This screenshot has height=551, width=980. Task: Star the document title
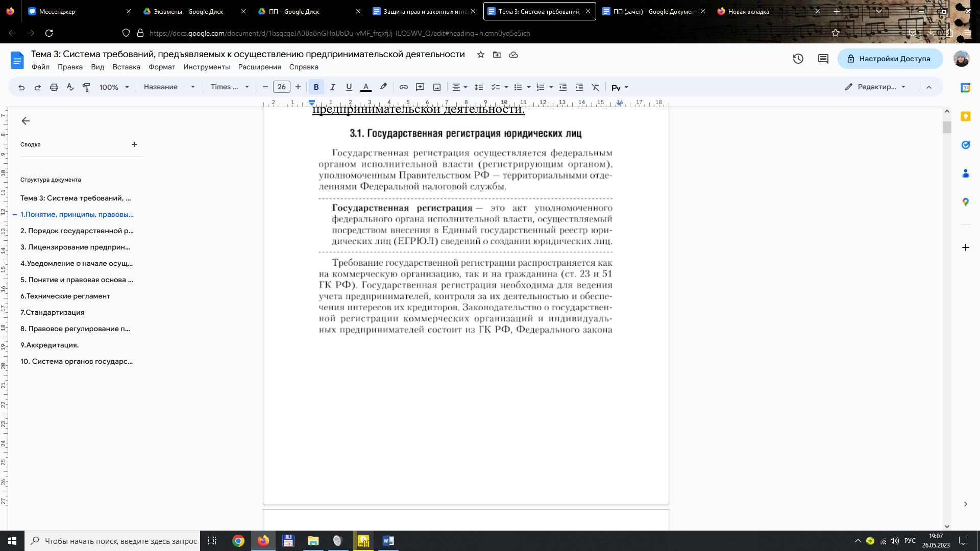click(481, 55)
